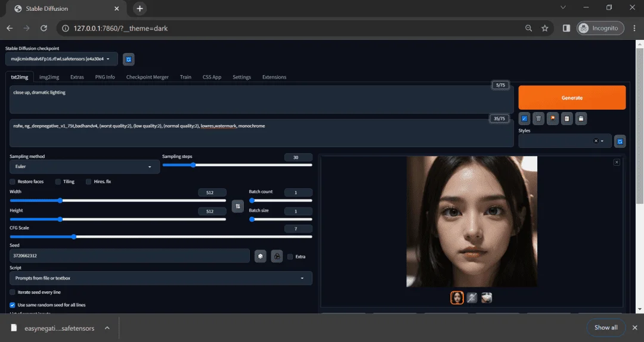644x342 pixels.
Task: Close the Stable Diffusion browser tab
Action: pyautogui.click(x=117, y=8)
